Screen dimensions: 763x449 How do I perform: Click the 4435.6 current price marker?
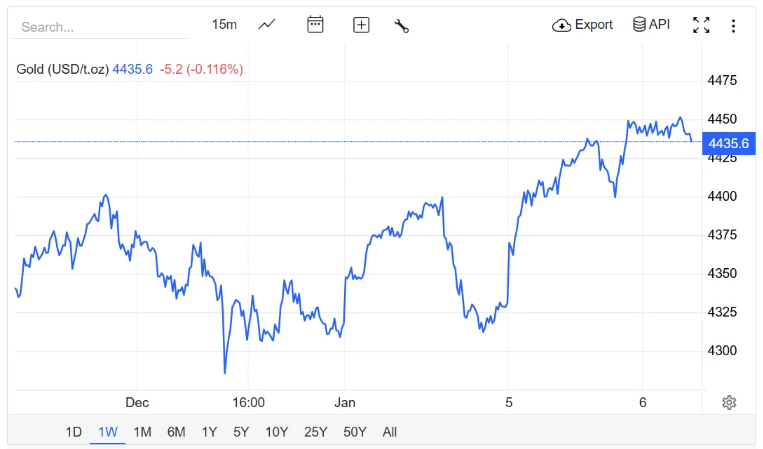pyautogui.click(x=728, y=143)
